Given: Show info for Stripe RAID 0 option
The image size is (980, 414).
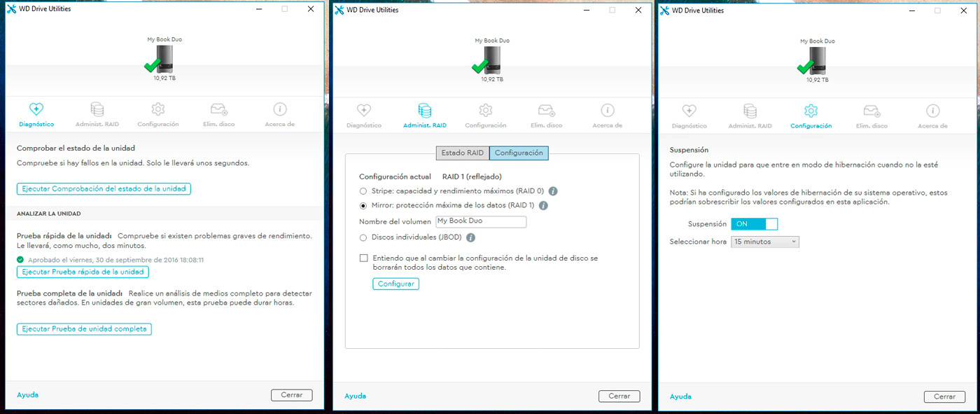Looking at the screenshot, I should (553, 191).
